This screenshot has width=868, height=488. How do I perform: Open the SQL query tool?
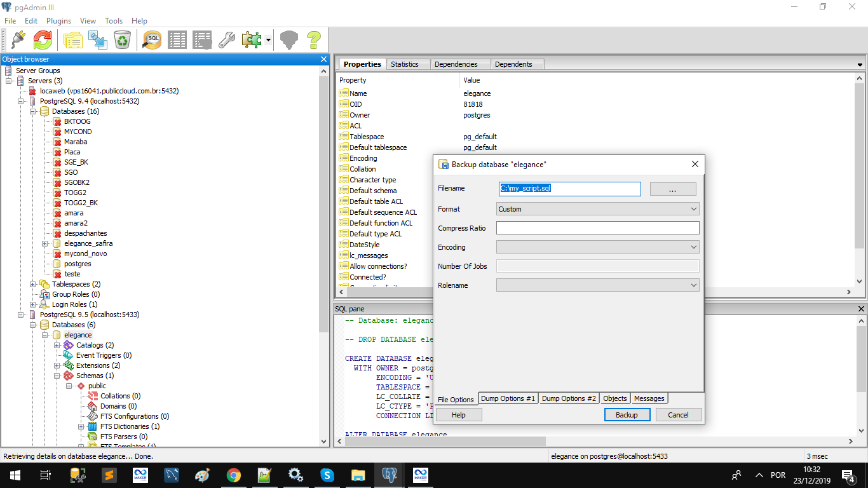[152, 40]
